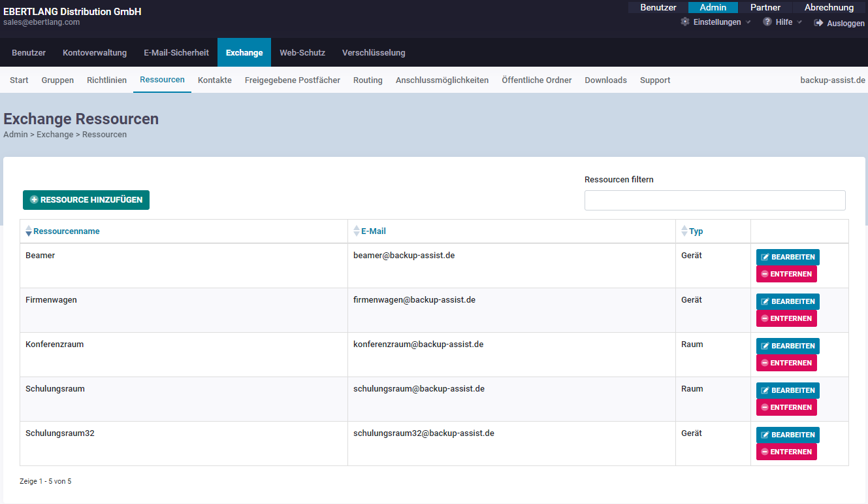Viewport: 868px width, 504px height.
Task: Open the Öffentliche Ordner subtab
Action: (x=536, y=80)
